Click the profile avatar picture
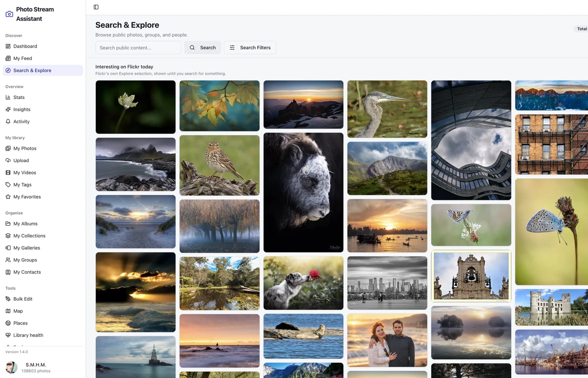The width and height of the screenshot is (588, 378). 11,368
